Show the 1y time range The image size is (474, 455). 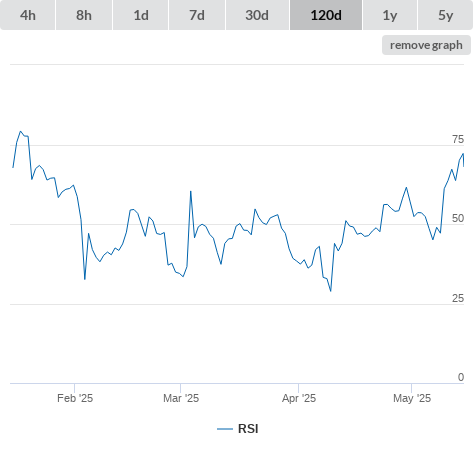[390, 15]
